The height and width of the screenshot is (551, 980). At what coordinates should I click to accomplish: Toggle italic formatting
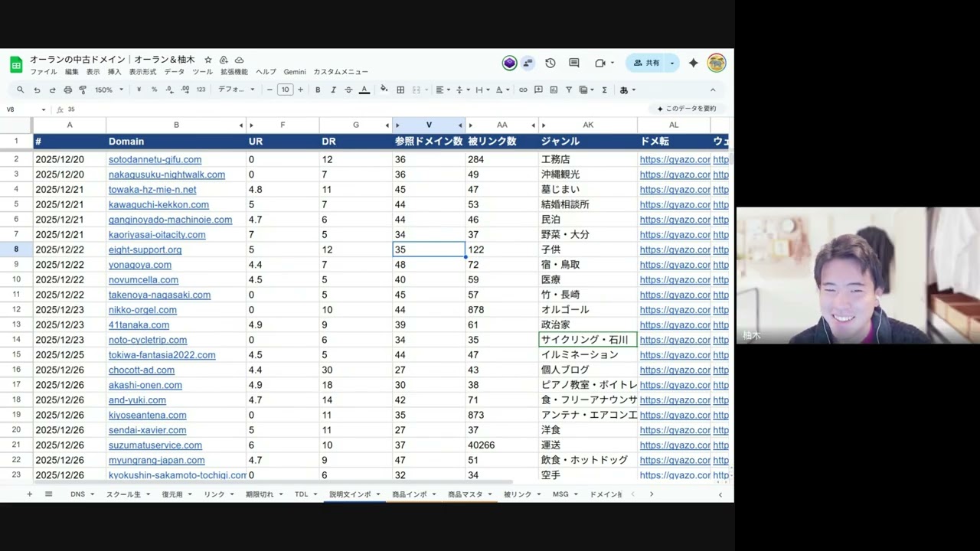[333, 90]
